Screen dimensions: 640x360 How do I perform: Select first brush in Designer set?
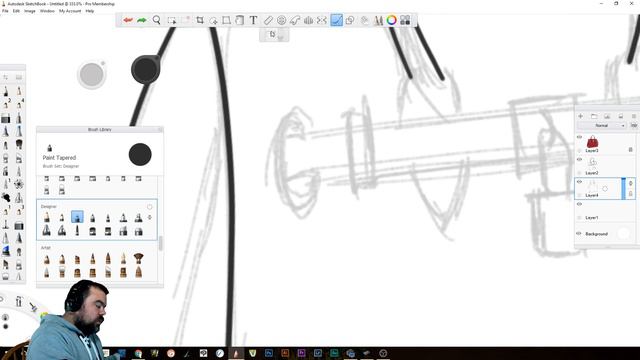[x=47, y=217]
